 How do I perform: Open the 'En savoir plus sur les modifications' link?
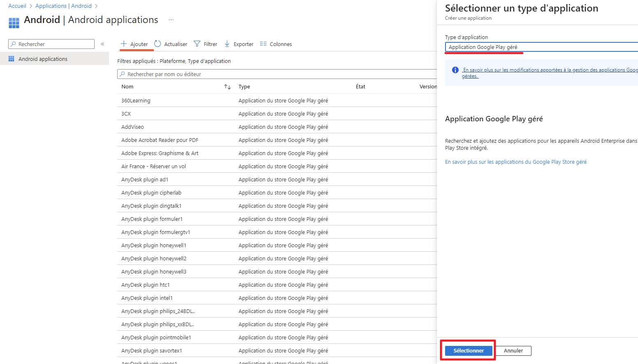550,73
